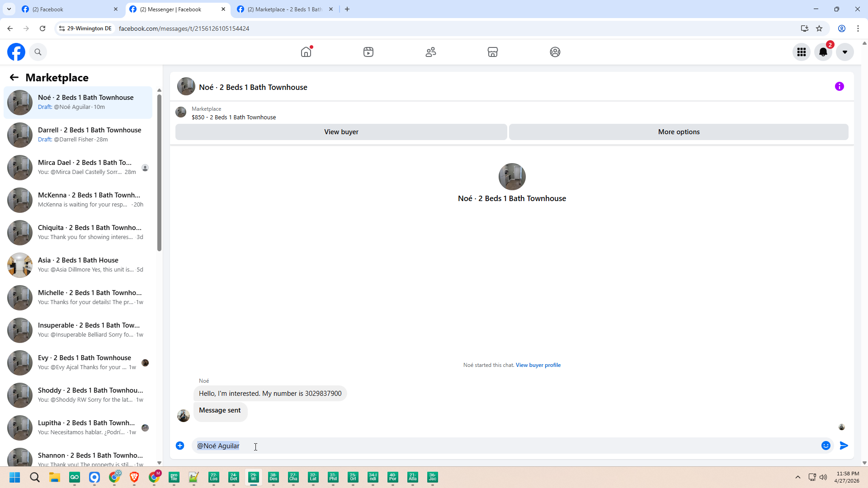
Task: Open the emoji picker in the composer
Action: [x=826, y=446]
